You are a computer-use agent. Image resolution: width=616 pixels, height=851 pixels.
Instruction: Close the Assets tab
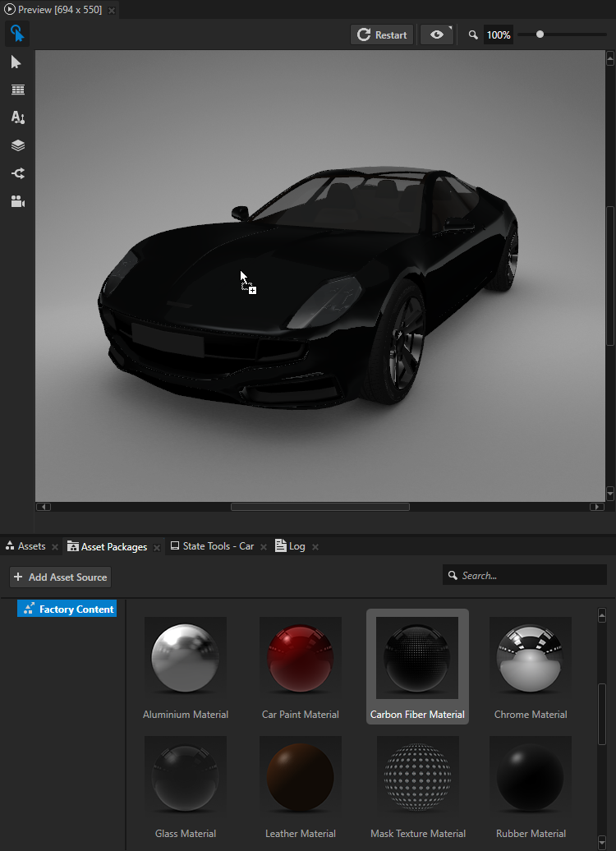(55, 547)
